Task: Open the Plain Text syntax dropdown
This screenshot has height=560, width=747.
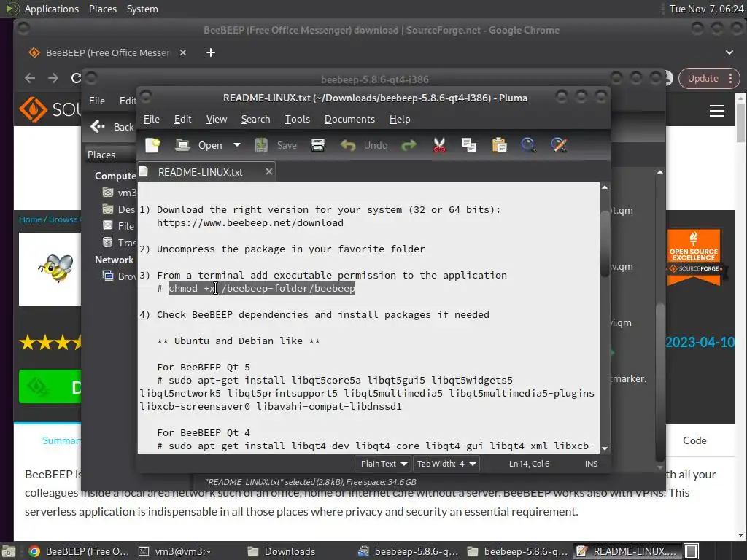Action: (383, 464)
